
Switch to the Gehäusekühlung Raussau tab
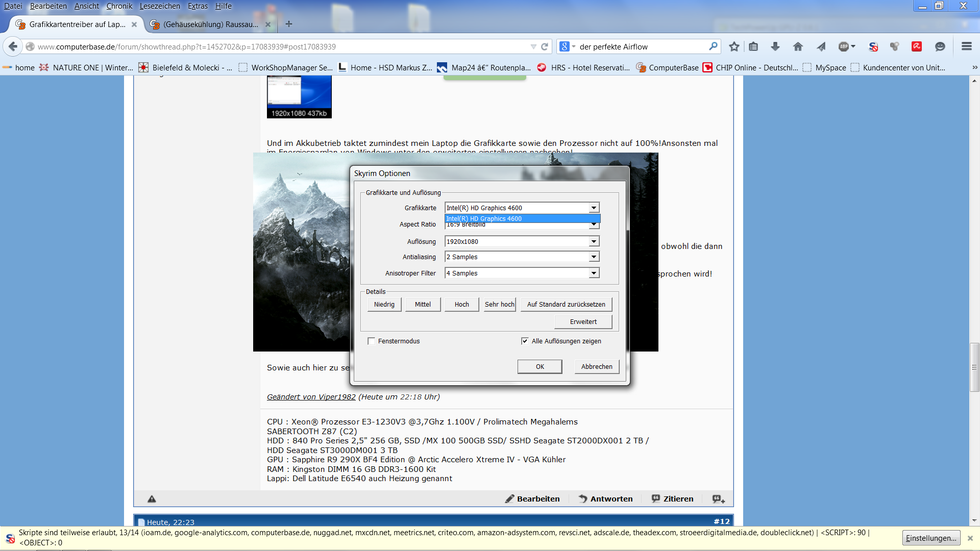(210, 24)
